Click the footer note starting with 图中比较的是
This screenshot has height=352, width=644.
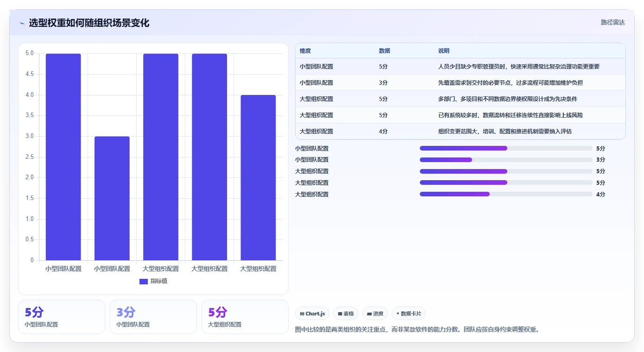(x=417, y=330)
